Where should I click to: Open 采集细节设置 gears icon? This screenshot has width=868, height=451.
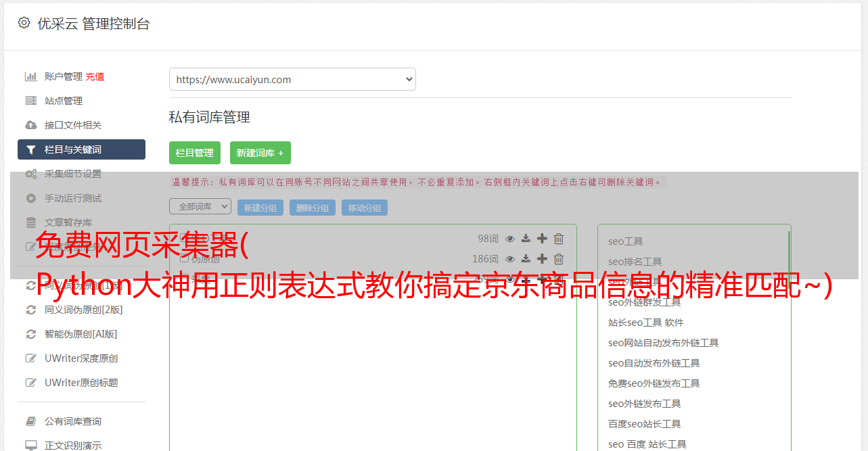point(31,174)
